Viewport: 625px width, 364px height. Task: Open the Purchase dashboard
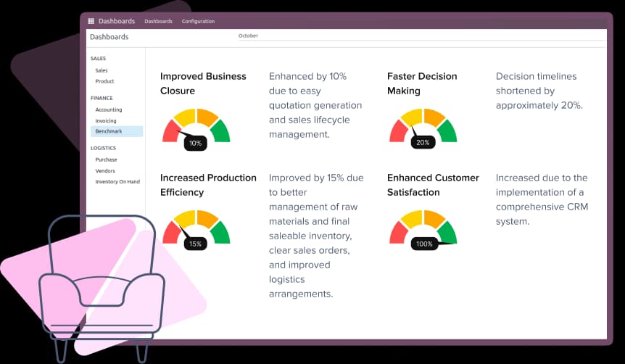click(106, 160)
